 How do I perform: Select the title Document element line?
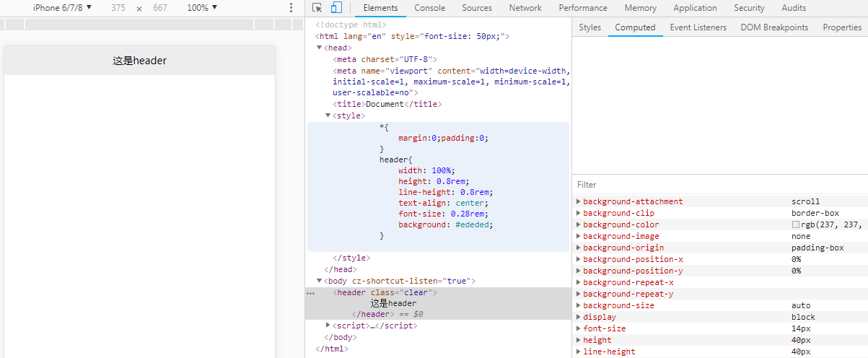coord(387,104)
